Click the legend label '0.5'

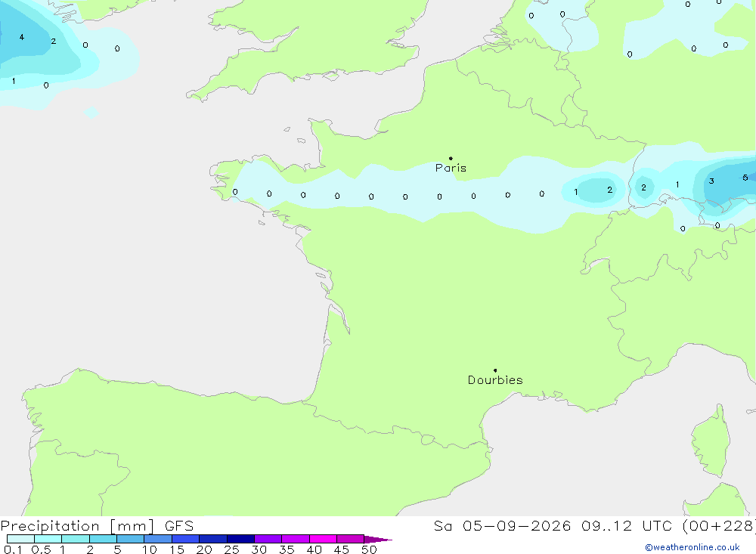coord(41,549)
